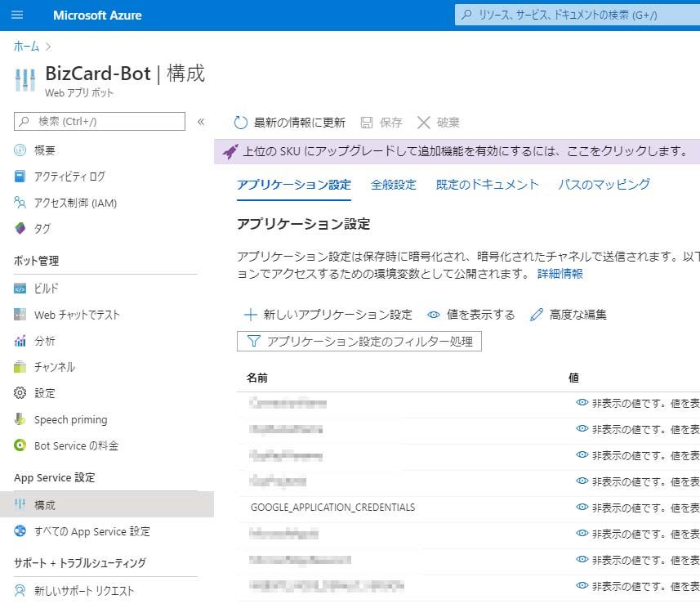
Task: Open the タグ tag icon
Action: coord(20,229)
